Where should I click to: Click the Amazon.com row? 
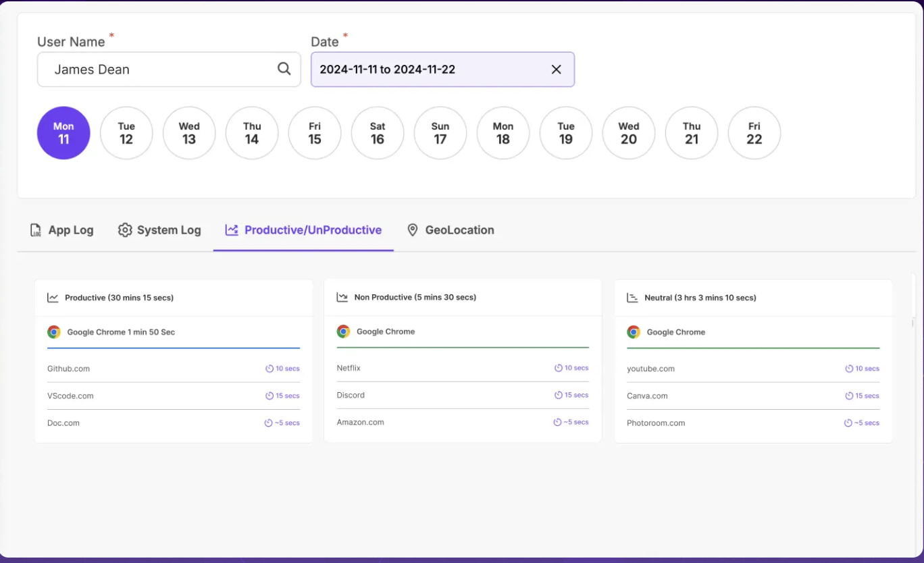pos(463,422)
